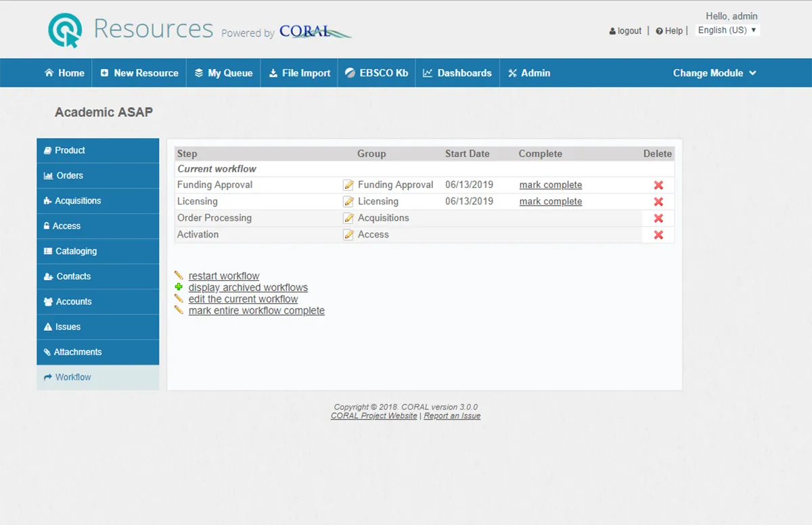Switch to the Attachments sidebar tab
The height and width of the screenshot is (525, 812).
click(x=98, y=352)
